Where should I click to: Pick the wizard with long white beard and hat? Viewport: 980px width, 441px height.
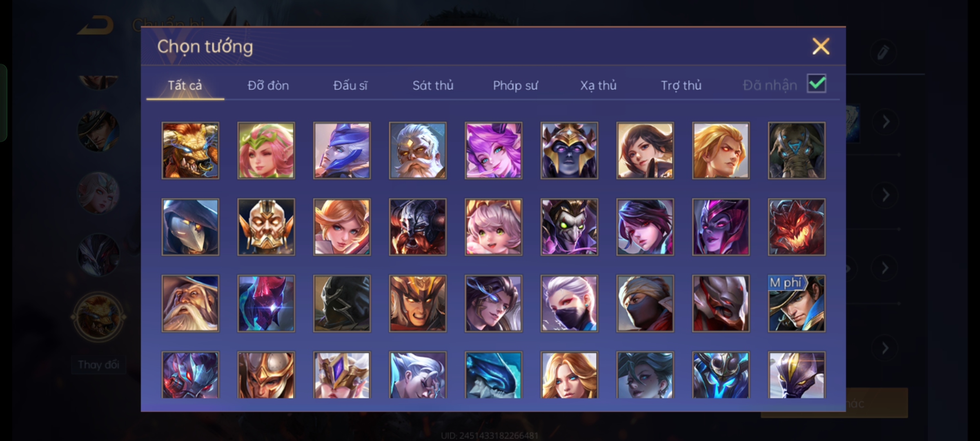click(x=190, y=303)
